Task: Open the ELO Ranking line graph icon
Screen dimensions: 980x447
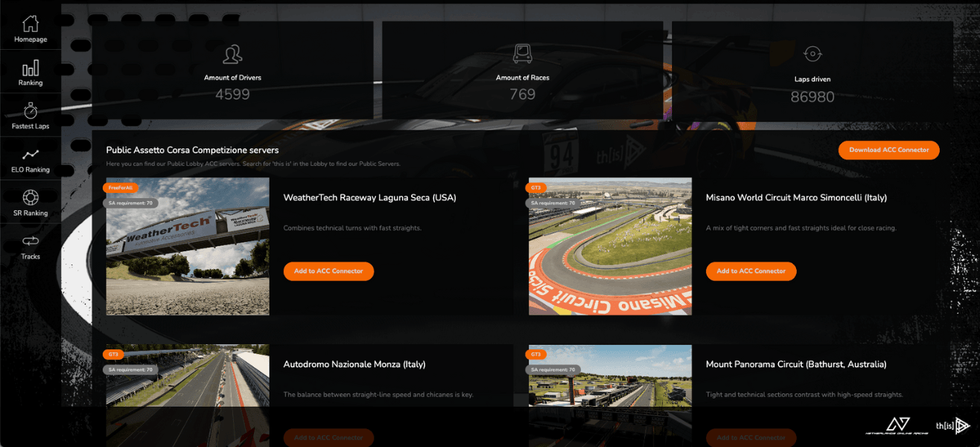Action: coord(31,155)
